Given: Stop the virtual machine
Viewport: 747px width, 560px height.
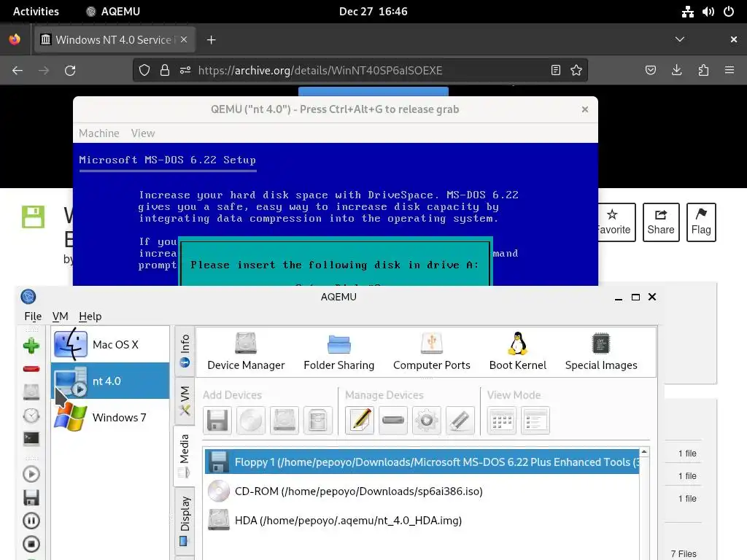Looking at the screenshot, I should 31,544.
